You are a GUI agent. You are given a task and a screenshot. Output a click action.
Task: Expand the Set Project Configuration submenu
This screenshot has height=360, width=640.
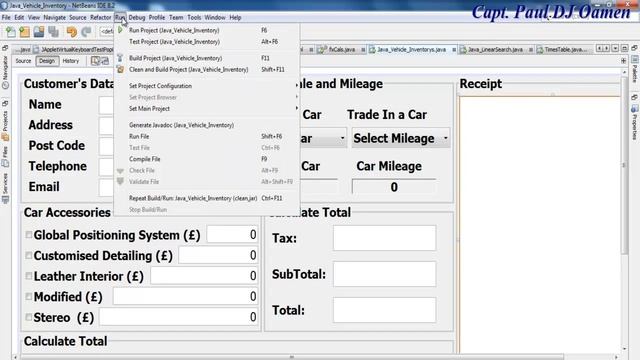[207, 86]
